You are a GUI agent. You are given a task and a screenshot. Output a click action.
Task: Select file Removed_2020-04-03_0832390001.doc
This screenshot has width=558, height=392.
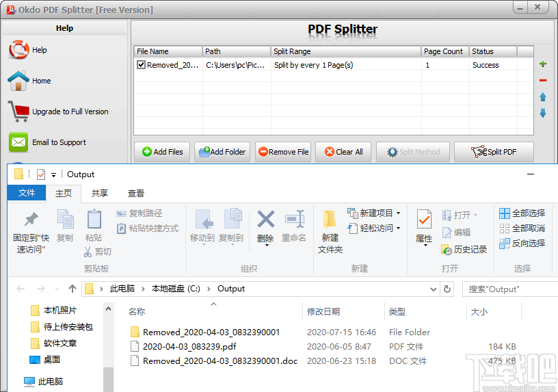click(214, 361)
